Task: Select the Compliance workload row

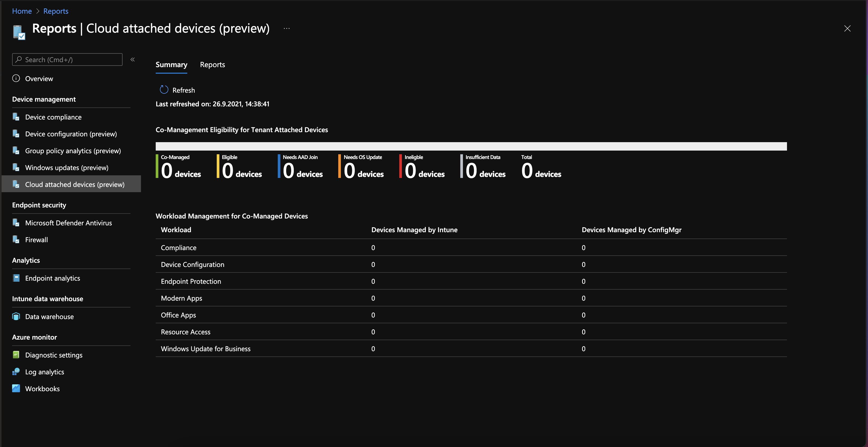Action: coord(471,247)
